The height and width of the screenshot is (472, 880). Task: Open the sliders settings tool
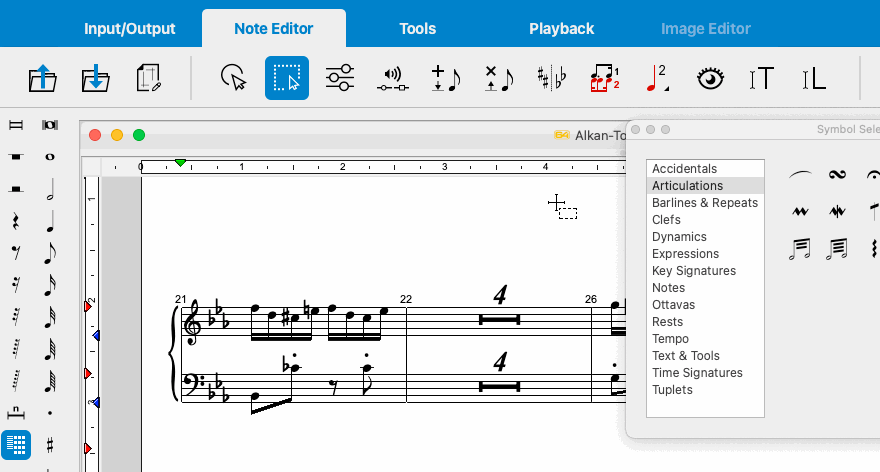coord(340,78)
